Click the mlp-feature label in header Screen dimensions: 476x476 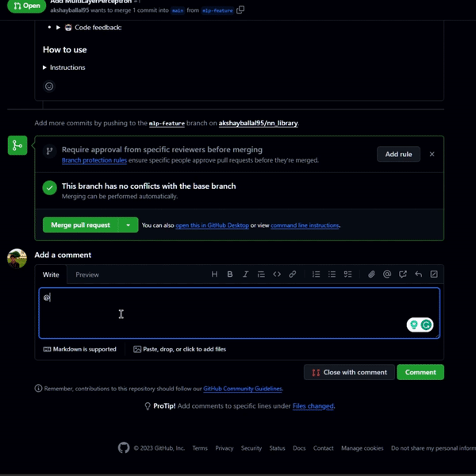(x=217, y=10)
